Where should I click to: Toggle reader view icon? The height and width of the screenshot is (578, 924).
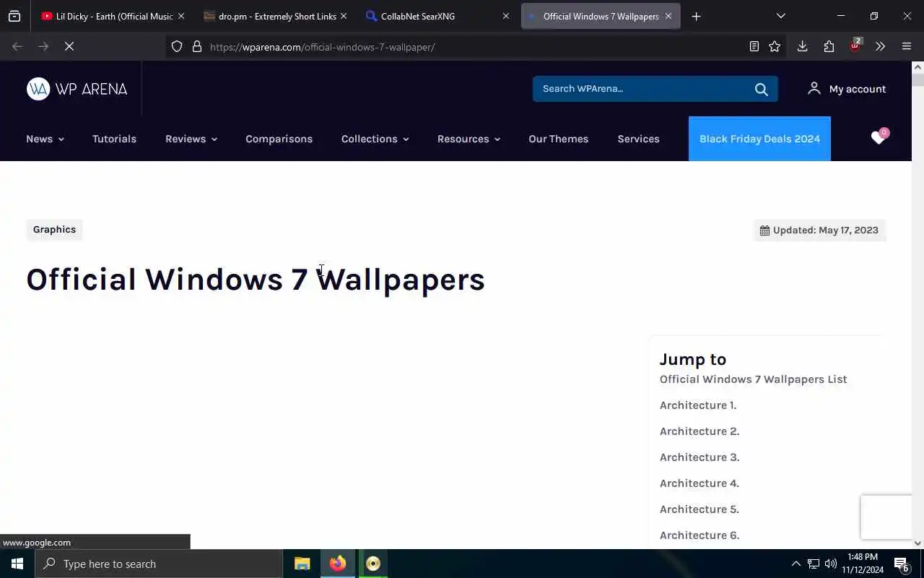754,46
